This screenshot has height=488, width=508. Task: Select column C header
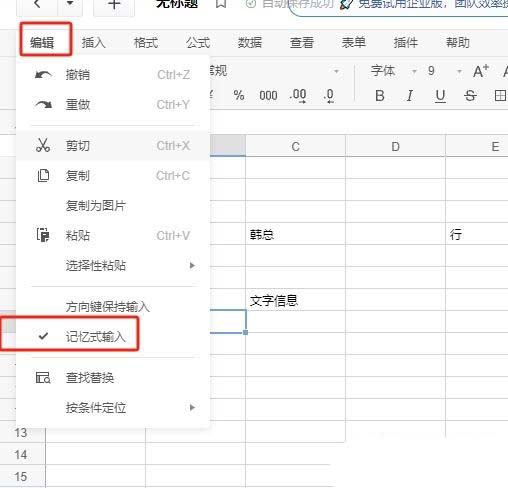click(x=296, y=146)
